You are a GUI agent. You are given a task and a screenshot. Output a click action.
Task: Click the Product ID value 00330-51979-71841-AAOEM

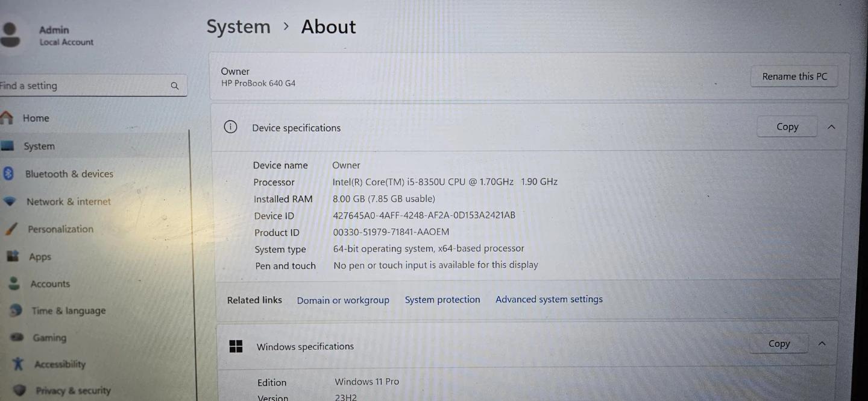391,232
